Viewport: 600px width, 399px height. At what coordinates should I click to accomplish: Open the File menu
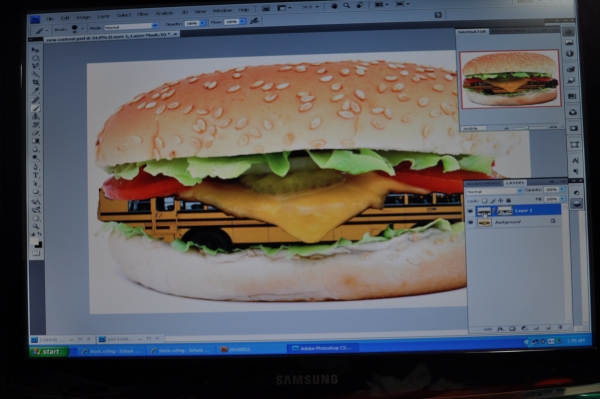(x=50, y=18)
